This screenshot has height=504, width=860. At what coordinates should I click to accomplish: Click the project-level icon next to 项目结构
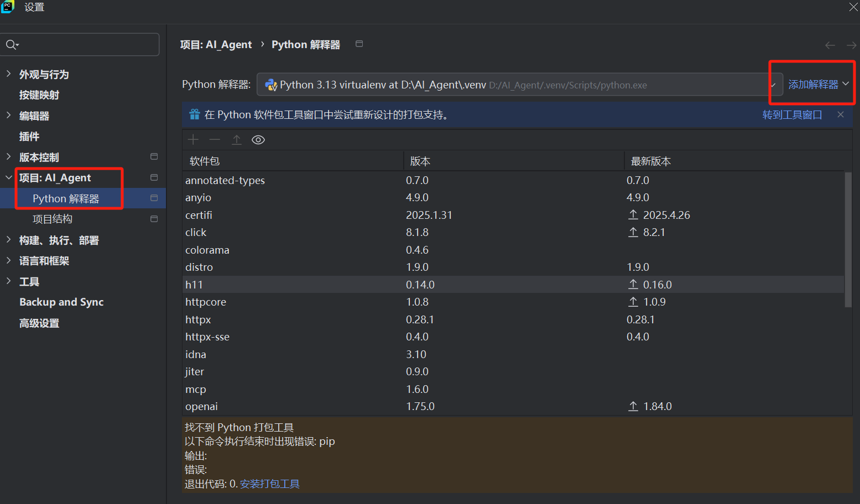154,219
